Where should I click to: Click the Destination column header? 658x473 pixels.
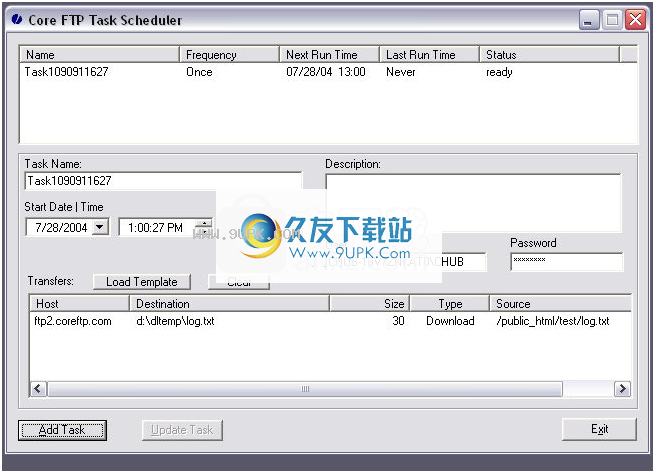pos(229,303)
